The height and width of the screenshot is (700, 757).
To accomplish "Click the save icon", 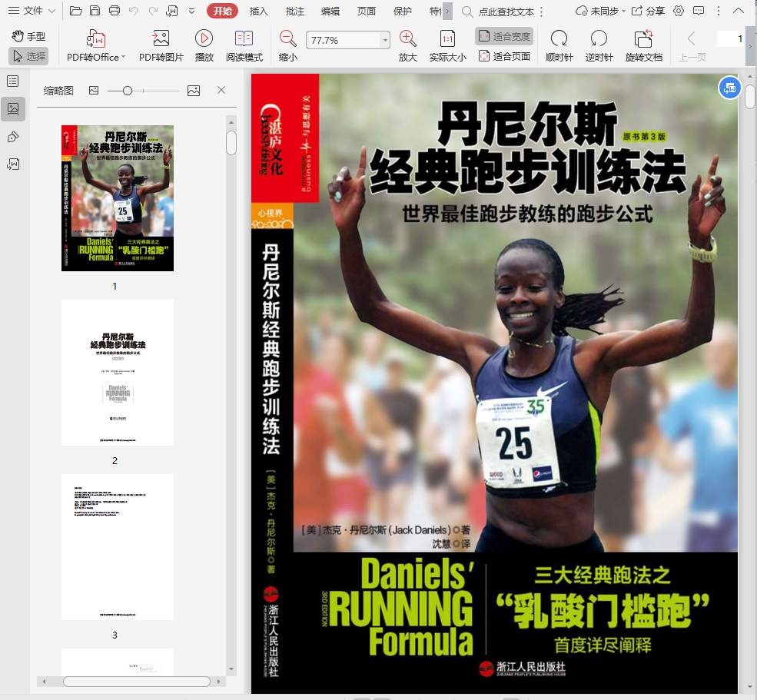I will [95, 11].
